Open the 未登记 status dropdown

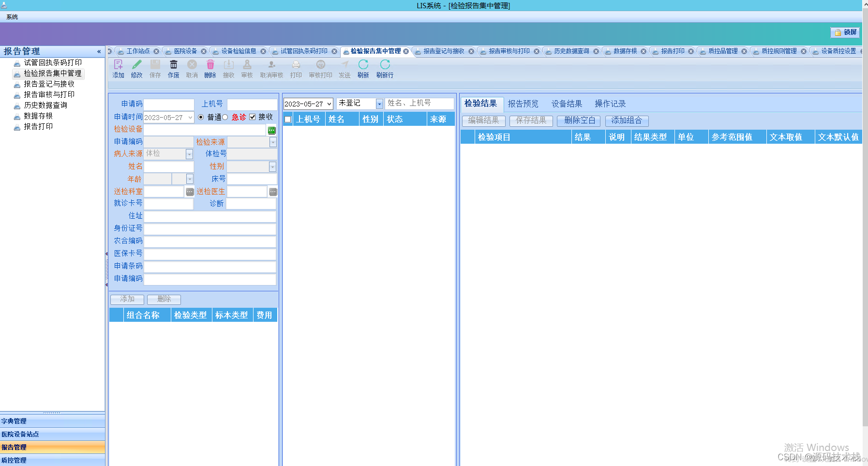pos(379,104)
